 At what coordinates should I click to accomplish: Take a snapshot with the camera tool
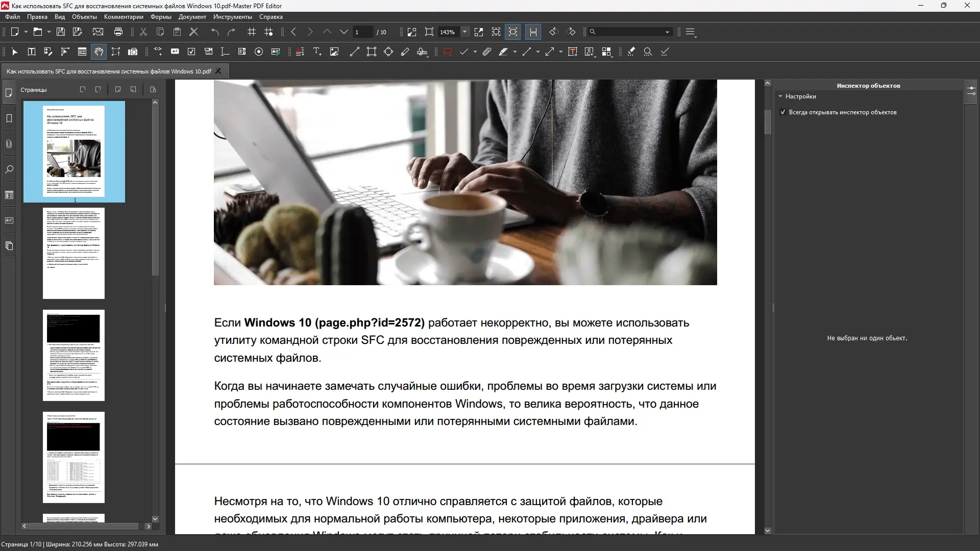tap(132, 52)
